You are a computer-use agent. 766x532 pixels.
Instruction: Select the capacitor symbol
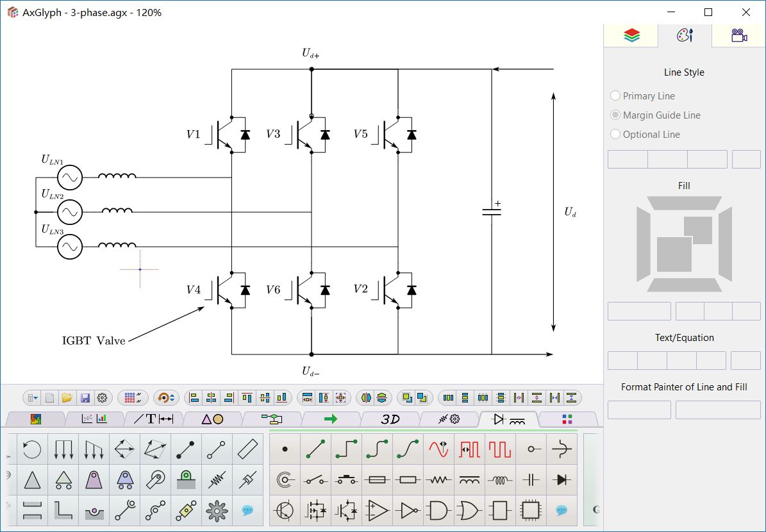tap(531, 479)
